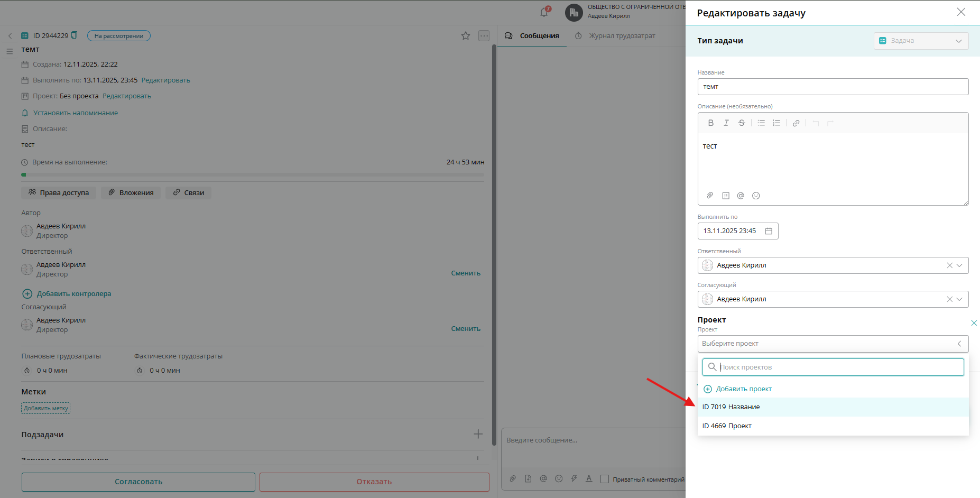This screenshot has height=498, width=980.
Task: Select project ID 7019 Название
Action: pos(833,407)
